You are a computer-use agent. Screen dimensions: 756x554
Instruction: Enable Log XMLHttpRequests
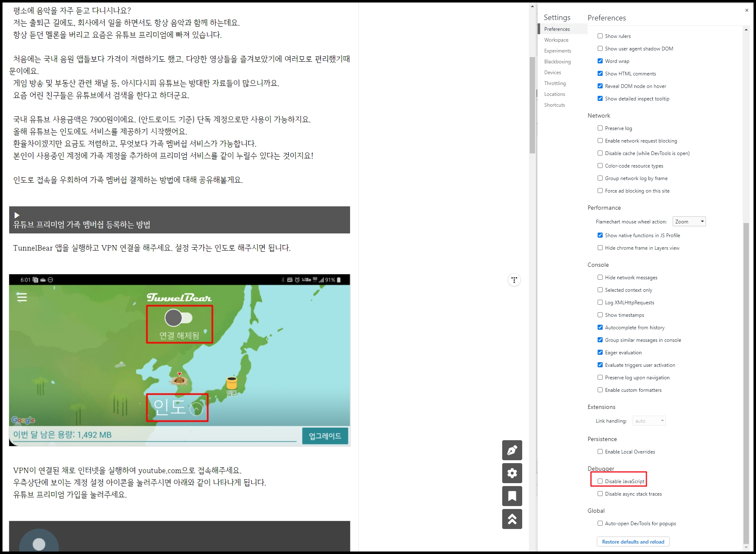tap(600, 302)
